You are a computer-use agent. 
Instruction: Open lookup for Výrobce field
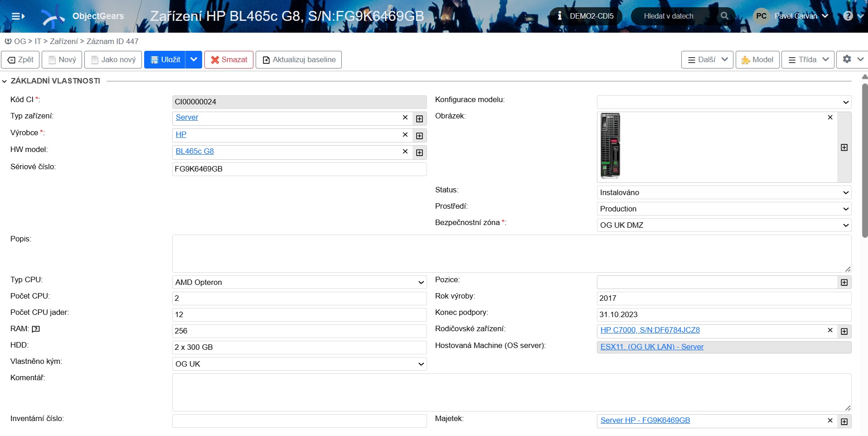click(x=420, y=136)
